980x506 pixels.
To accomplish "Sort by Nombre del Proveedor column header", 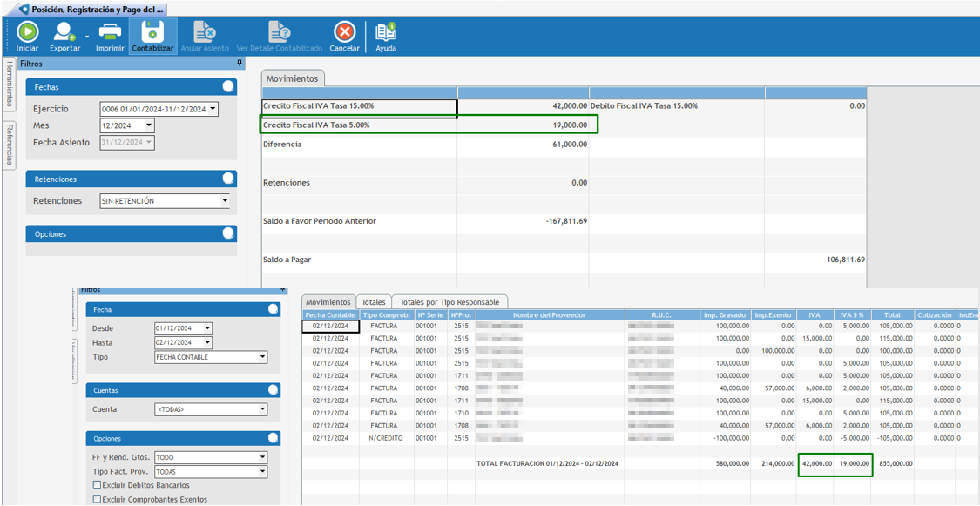I will 549,314.
